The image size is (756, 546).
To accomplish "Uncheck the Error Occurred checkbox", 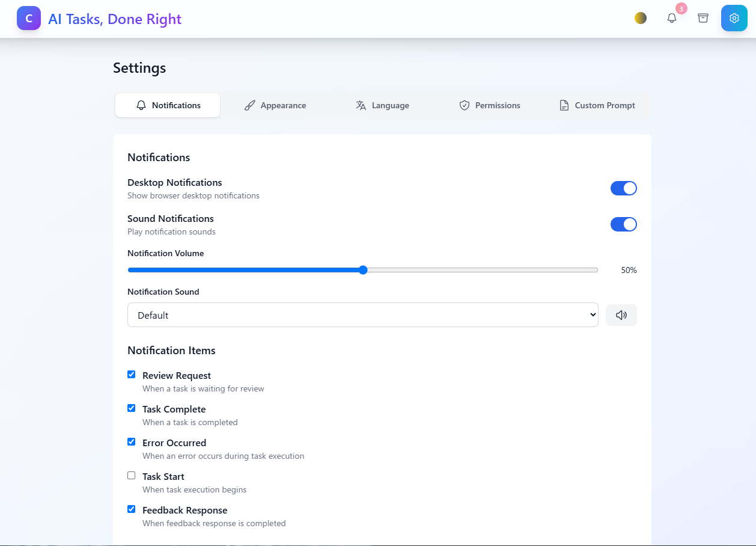I will click(x=132, y=441).
